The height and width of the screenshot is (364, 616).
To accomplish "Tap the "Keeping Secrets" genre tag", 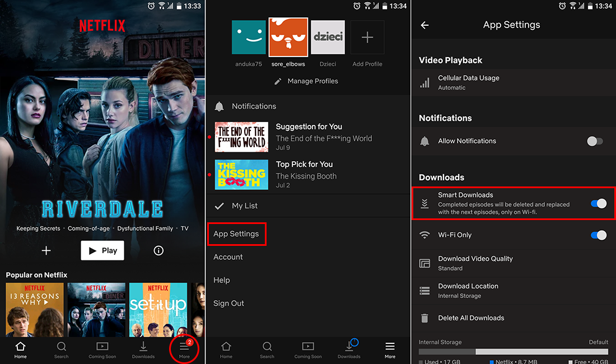I will coord(38,228).
